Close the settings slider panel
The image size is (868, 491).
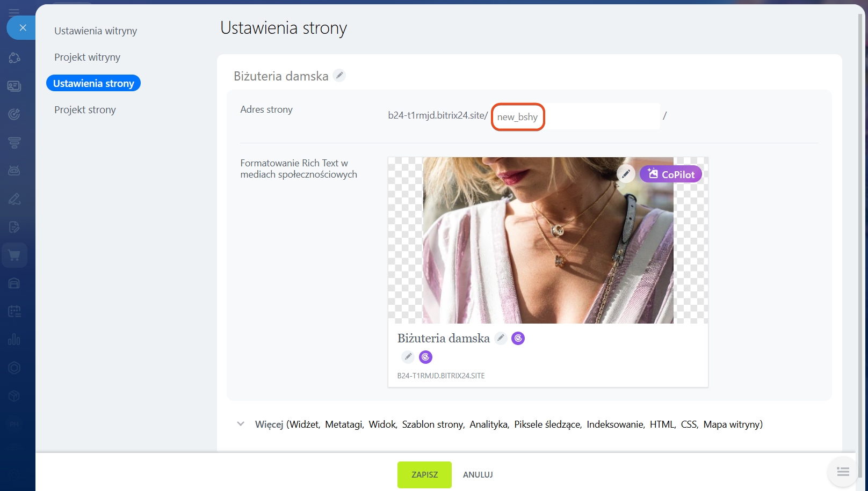point(23,28)
